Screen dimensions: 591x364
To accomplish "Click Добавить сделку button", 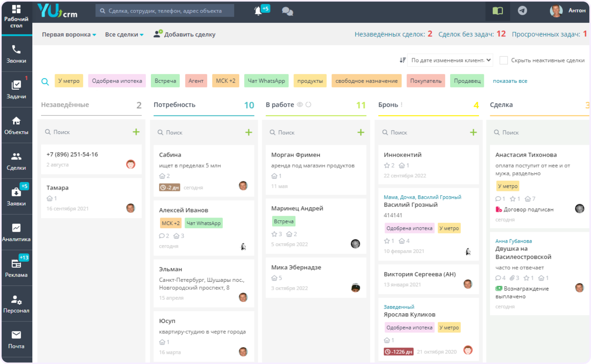I will tap(184, 34).
